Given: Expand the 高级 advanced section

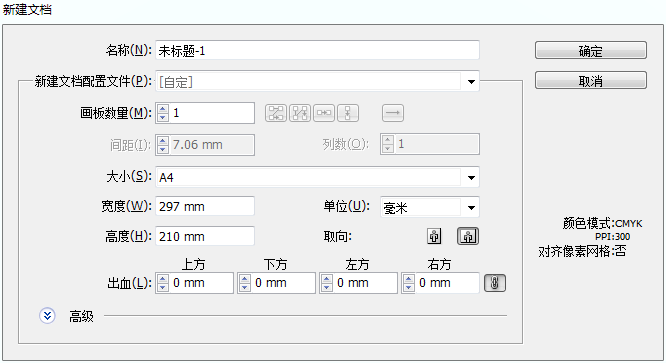Looking at the screenshot, I should [47, 316].
